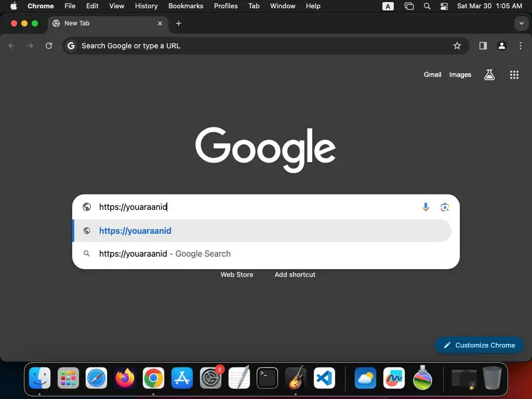Open the Chrome profile avatar

(x=502, y=46)
